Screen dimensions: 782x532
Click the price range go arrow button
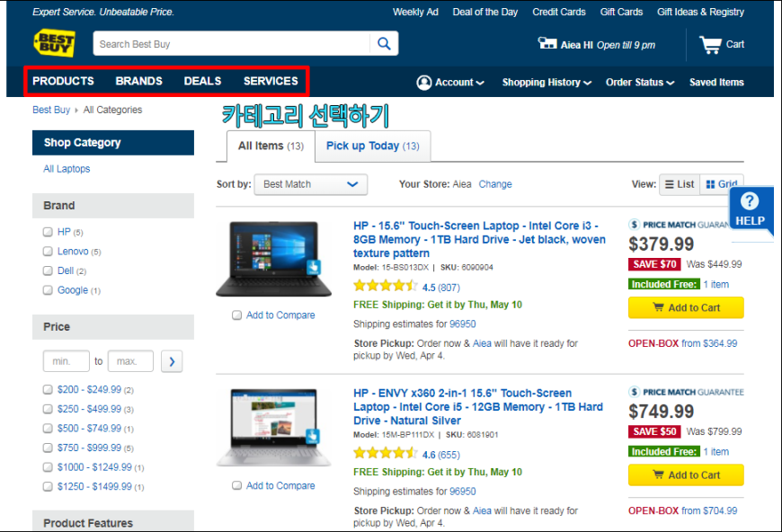172,361
